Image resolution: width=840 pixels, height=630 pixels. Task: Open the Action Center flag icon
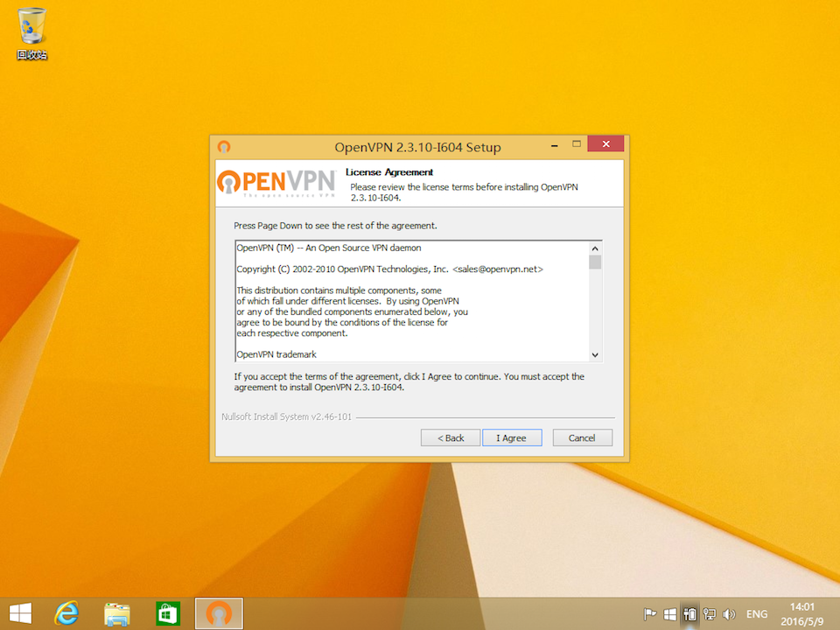tap(650, 614)
